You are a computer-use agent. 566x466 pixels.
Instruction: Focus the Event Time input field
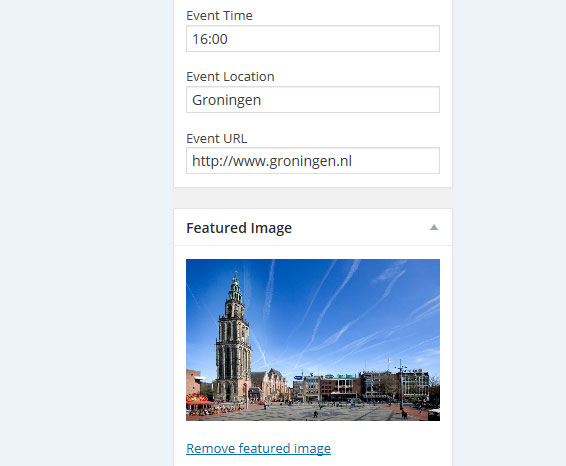click(313, 39)
